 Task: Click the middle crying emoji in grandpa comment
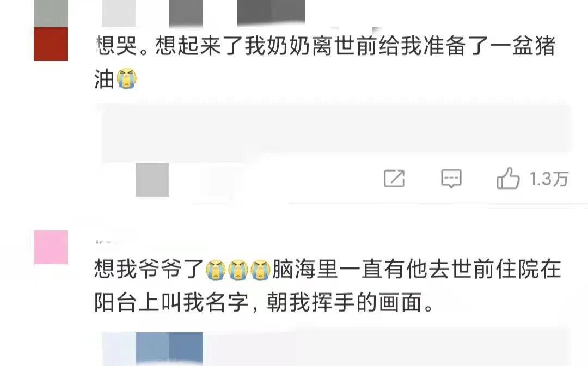[238, 270]
